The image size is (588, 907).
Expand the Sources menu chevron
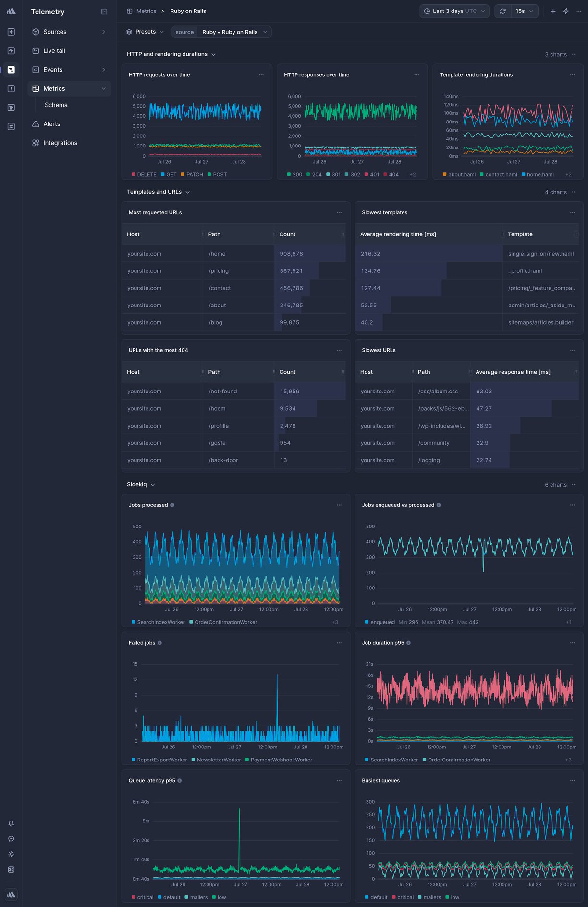pos(104,32)
